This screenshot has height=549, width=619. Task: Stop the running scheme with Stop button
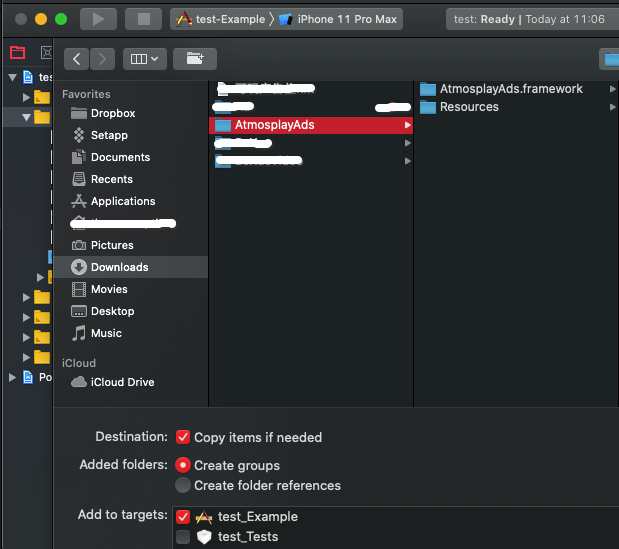point(143,19)
